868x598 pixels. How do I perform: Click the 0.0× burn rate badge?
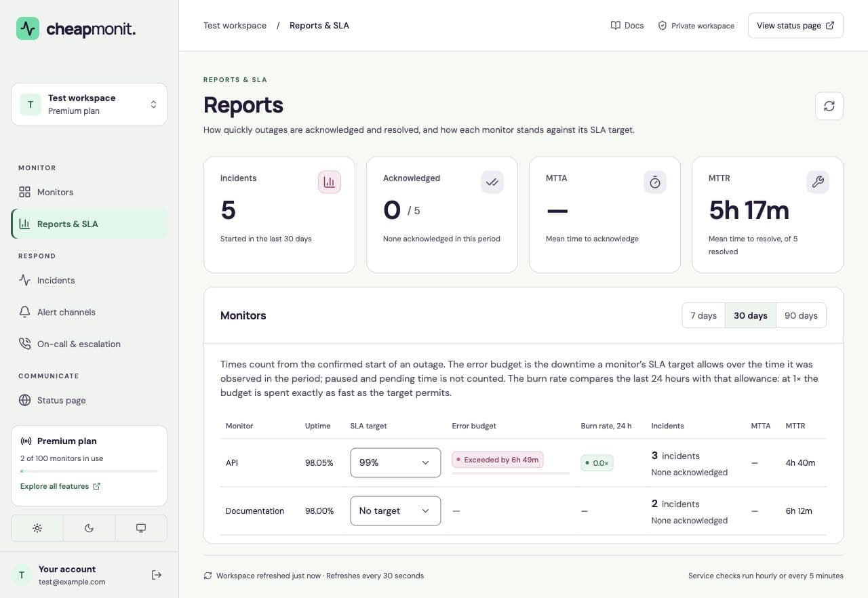point(597,463)
